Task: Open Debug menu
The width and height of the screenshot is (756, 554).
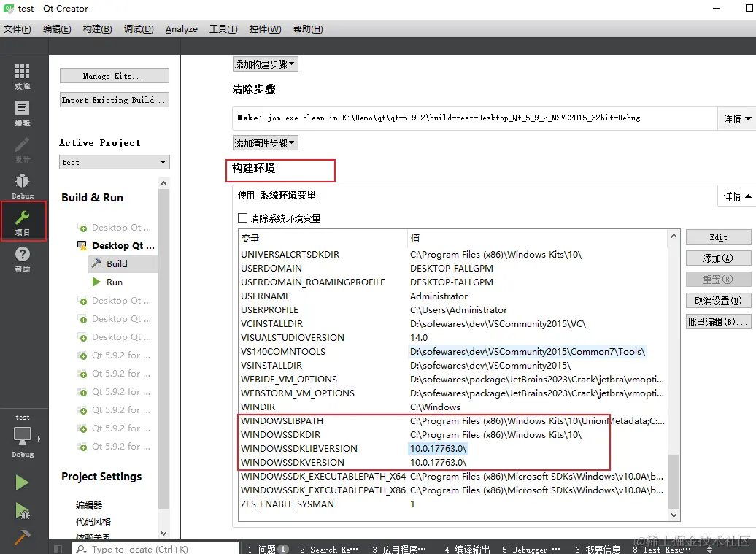Action: point(139,29)
